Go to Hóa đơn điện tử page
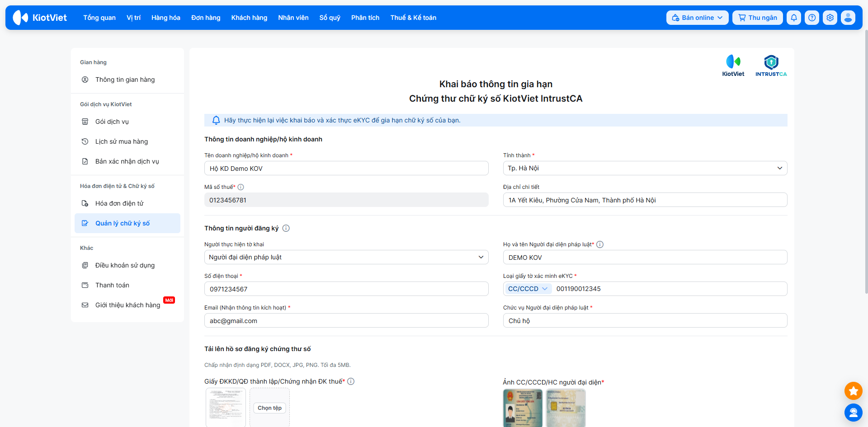 (x=127, y=203)
